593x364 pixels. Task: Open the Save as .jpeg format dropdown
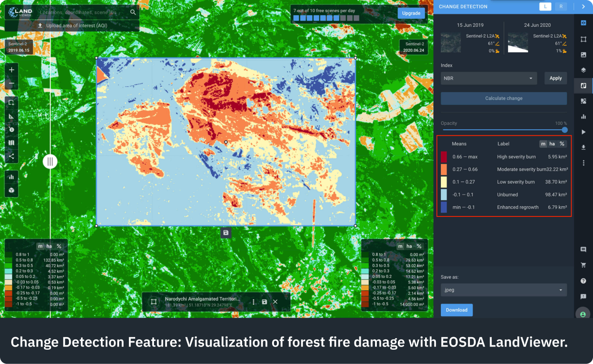click(503, 290)
